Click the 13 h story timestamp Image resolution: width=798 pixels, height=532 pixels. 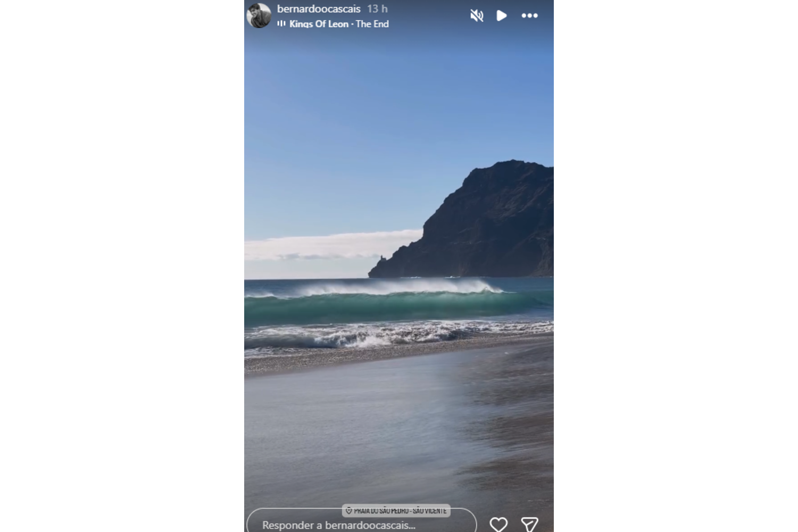point(377,9)
